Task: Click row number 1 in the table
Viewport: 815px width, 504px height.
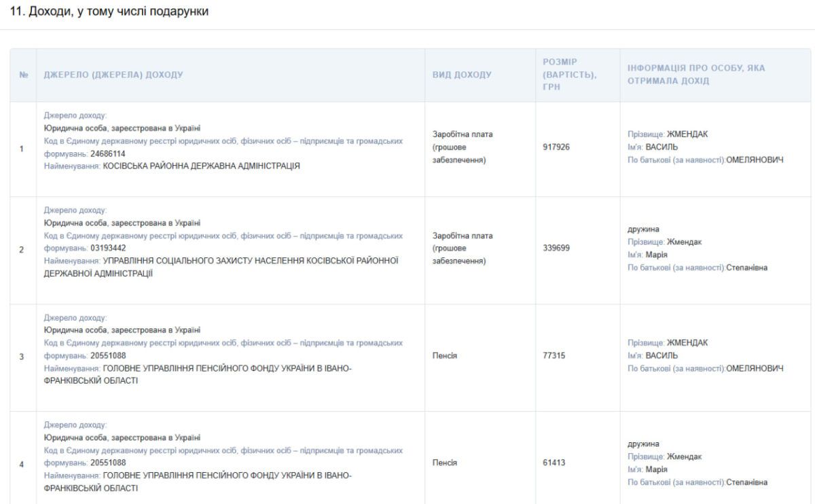Action: [22, 149]
